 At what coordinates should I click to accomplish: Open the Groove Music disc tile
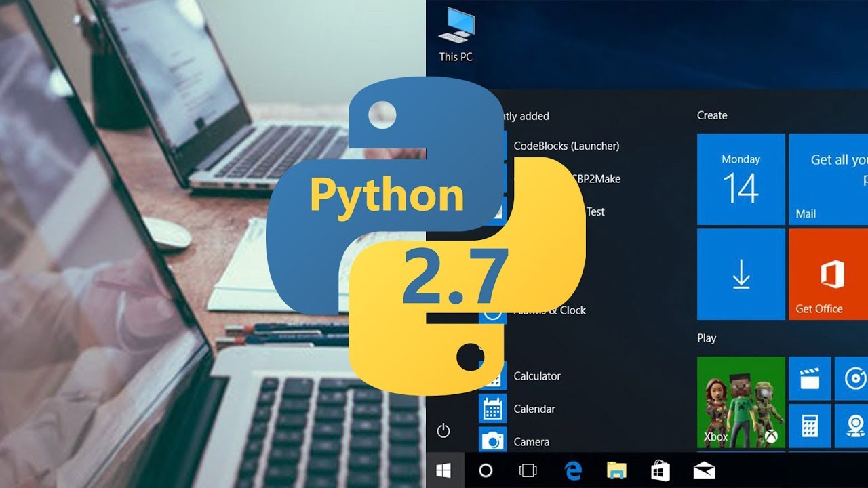tap(851, 378)
